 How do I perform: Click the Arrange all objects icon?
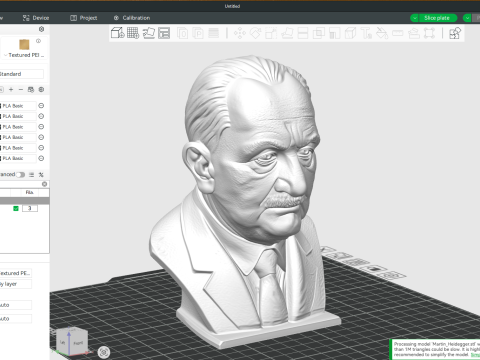(164, 33)
